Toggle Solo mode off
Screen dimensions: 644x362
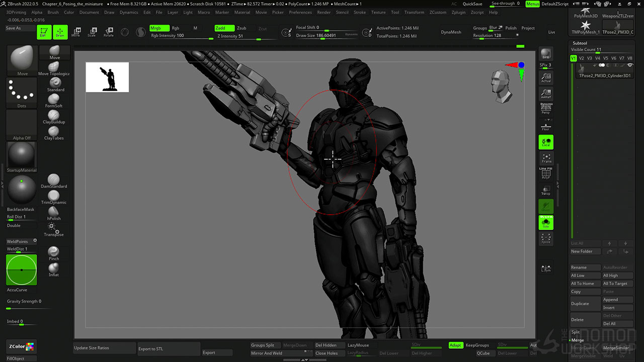point(546,222)
